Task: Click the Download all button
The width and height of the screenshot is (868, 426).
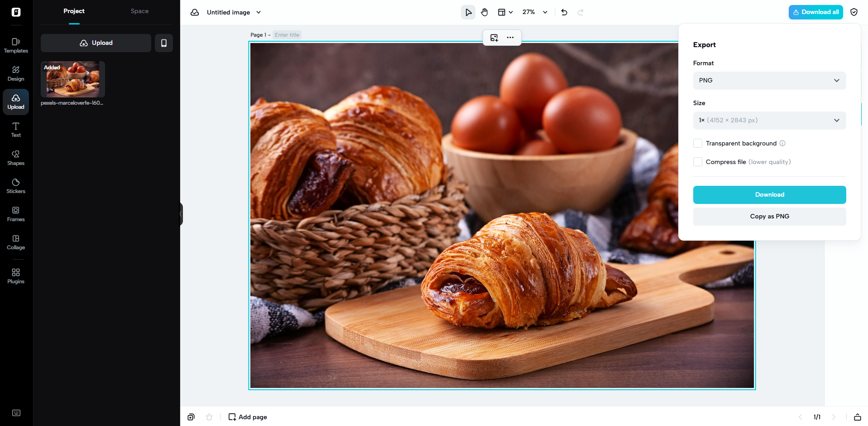Action: [x=815, y=12]
